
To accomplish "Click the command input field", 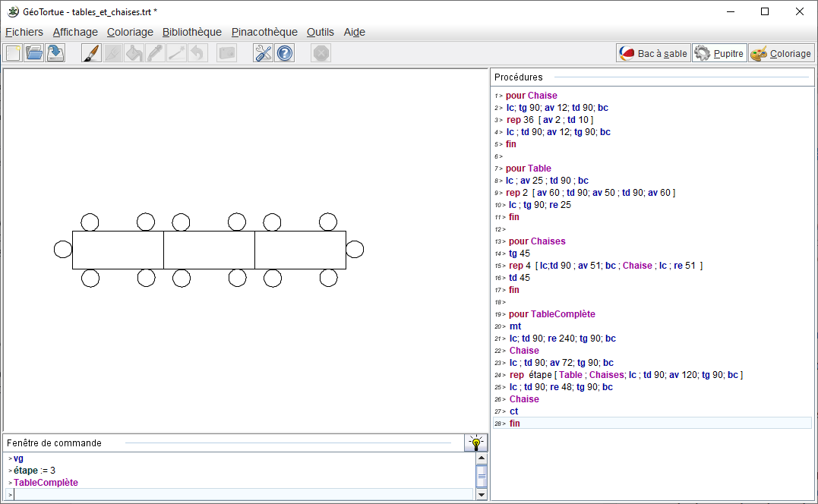I will tap(243, 495).
